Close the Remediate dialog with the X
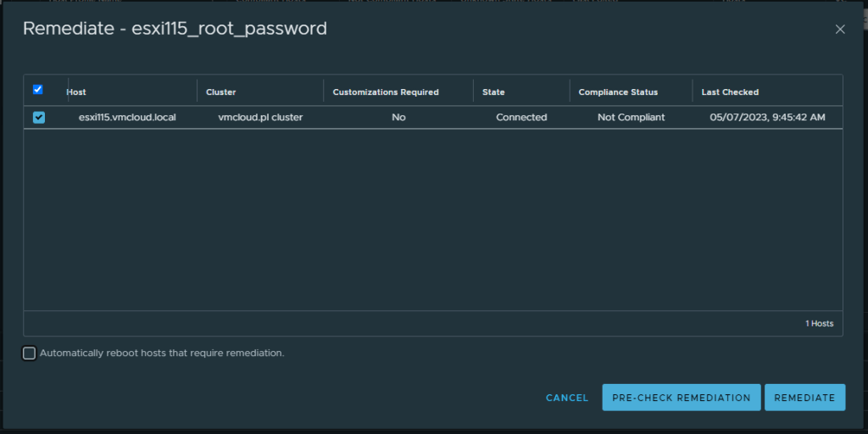 click(840, 30)
